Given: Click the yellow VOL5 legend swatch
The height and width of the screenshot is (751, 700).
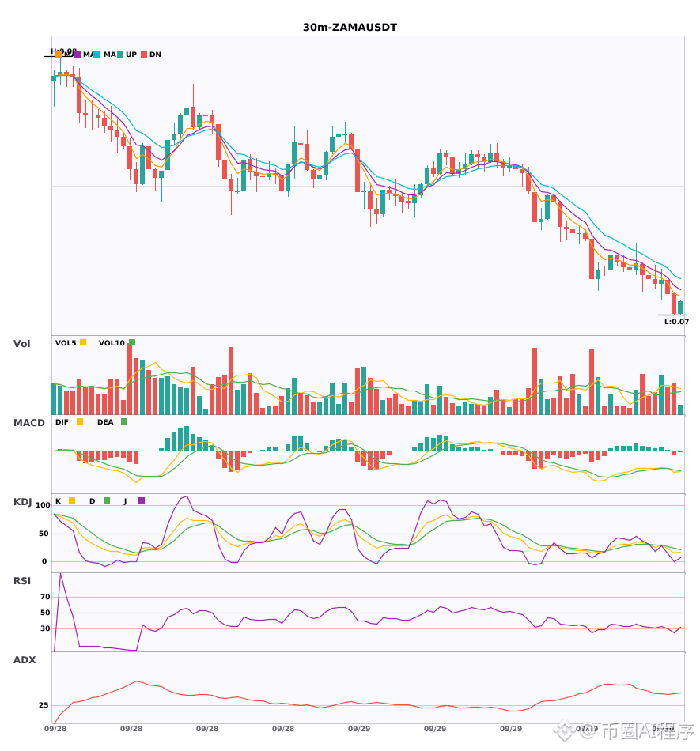Looking at the screenshot, I should [83, 342].
